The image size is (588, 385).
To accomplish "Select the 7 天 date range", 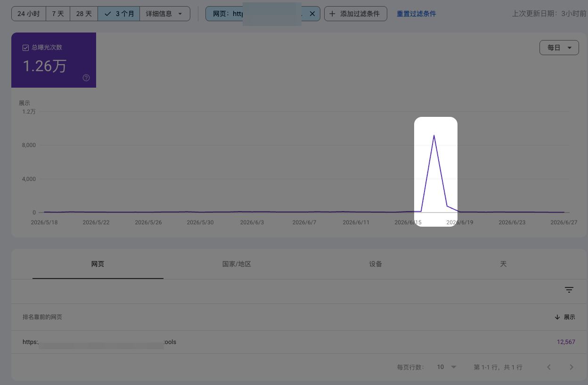I will (58, 14).
